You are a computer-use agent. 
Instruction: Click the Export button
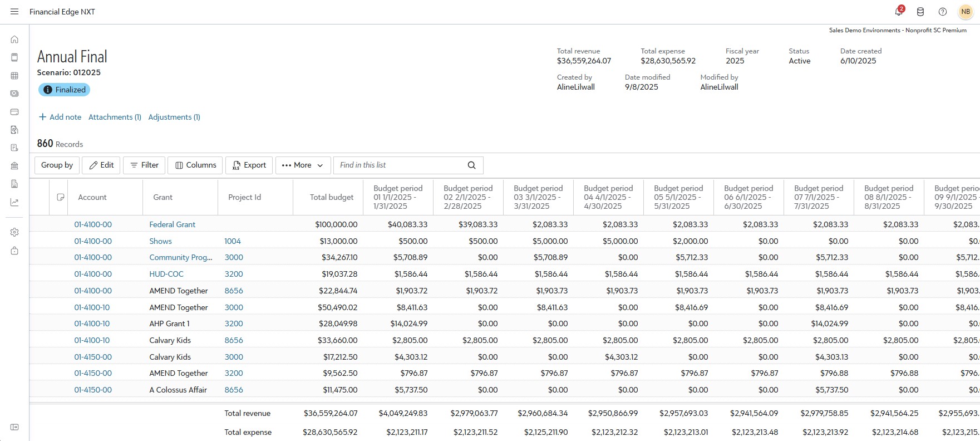point(249,165)
